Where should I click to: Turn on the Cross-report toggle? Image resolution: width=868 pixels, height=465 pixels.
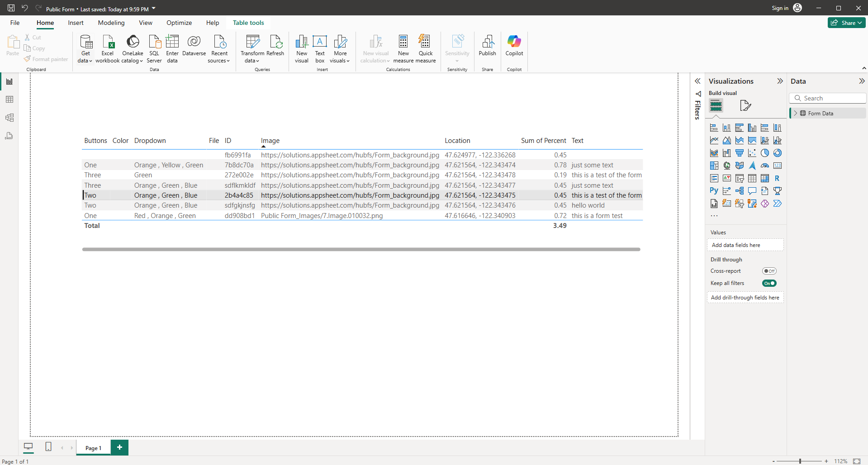point(769,271)
